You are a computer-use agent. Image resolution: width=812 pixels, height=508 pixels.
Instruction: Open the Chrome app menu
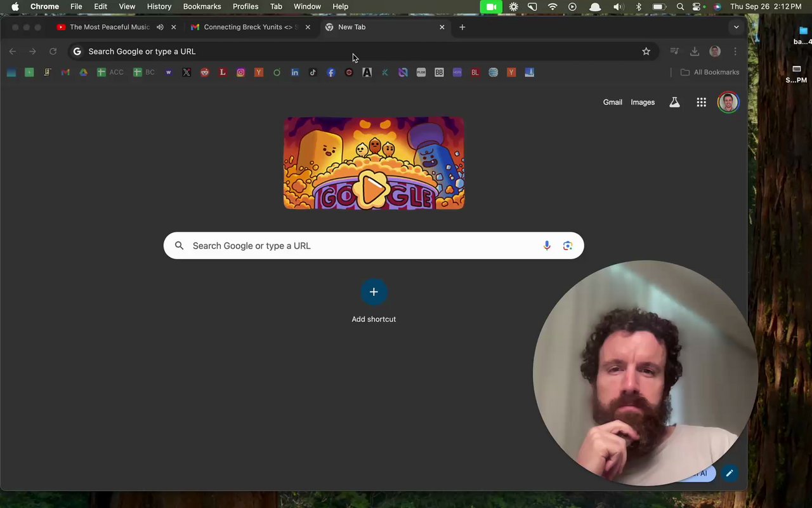(x=44, y=6)
